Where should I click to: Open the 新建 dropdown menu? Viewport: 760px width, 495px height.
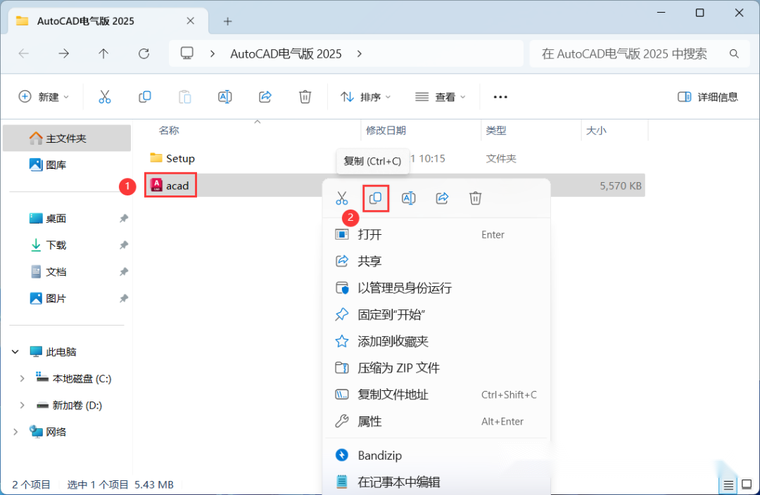[x=44, y=97]
